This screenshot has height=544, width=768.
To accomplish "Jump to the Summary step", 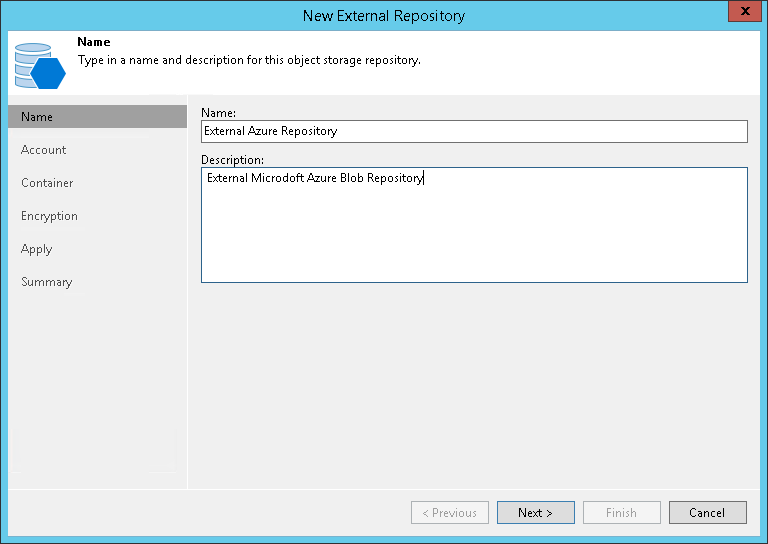I will coord(47,282).
